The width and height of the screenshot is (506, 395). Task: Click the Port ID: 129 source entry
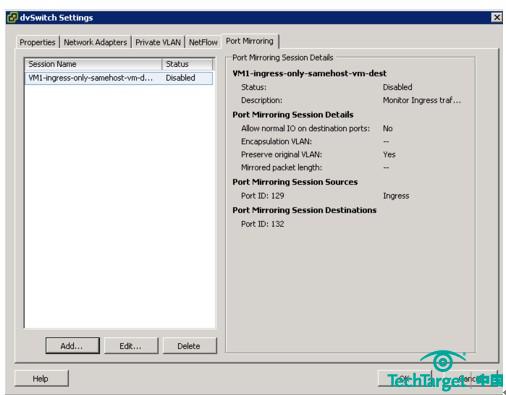[263, 196]
